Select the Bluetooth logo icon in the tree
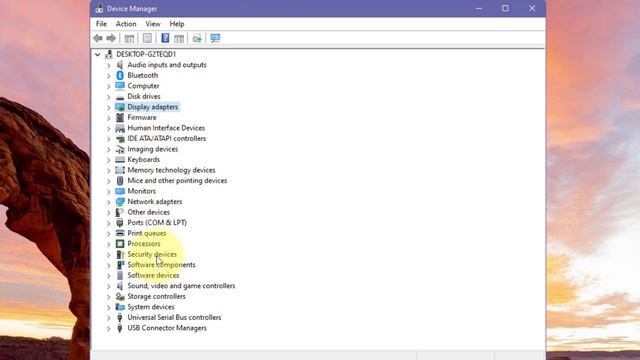This screenshot has height=360, width=640. pos(120,76)
